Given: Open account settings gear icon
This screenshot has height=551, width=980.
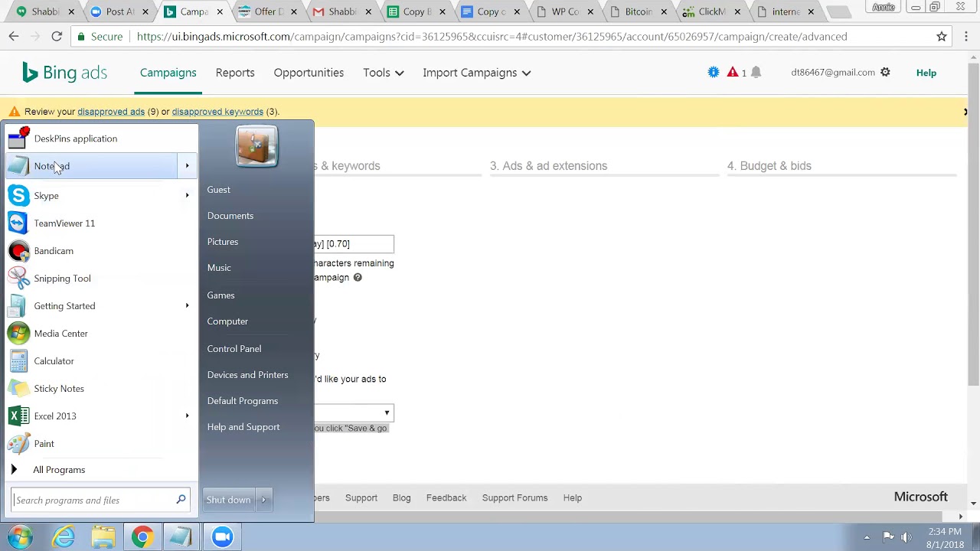Looking at the screenshot, I should 885,72.
